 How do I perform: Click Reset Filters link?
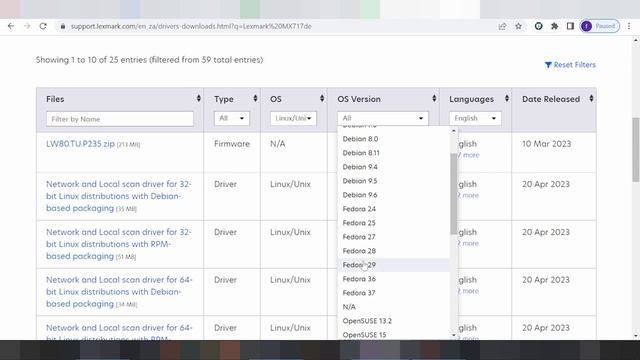(x=570, y=64)
